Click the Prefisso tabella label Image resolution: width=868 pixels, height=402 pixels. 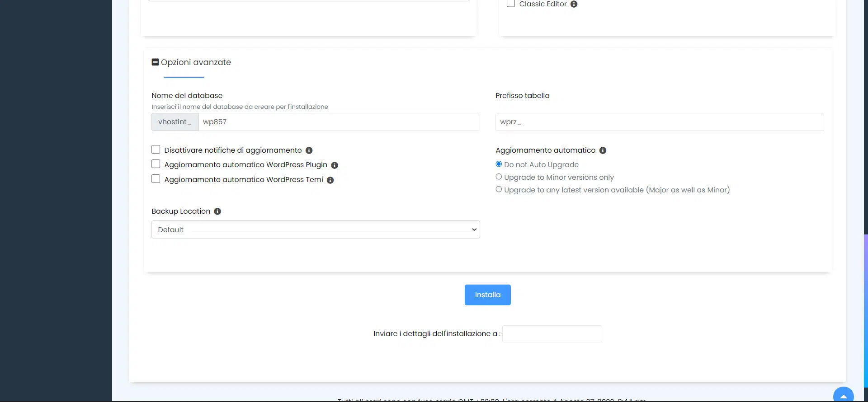click(523, 96)
